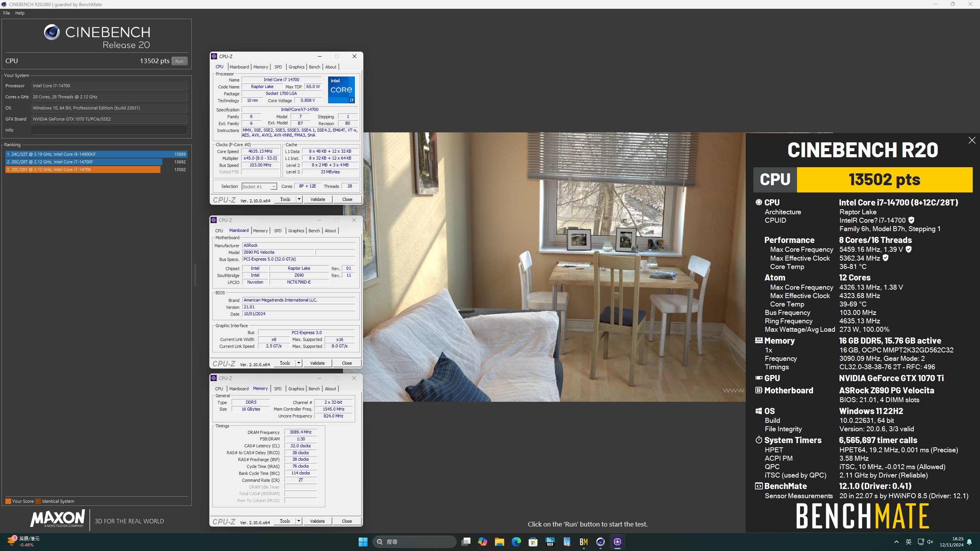Click the Tools button in the Mainboard CPU-Z window
This screenshot has height=551, width=980.
coord(285,363)
